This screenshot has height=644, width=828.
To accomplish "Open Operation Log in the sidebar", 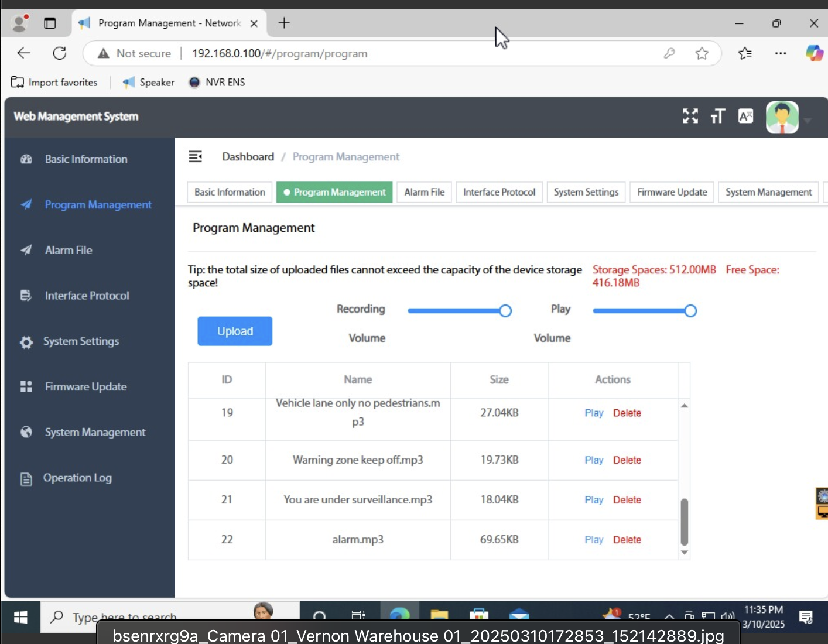I will 77,478.
